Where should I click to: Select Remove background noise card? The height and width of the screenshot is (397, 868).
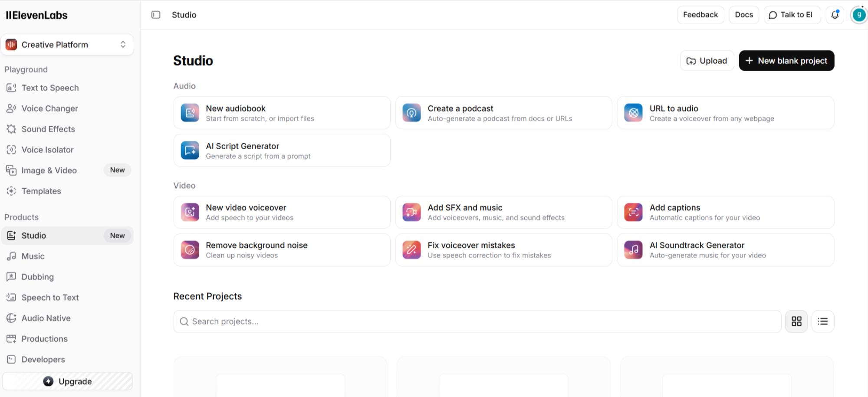(282, 250)
